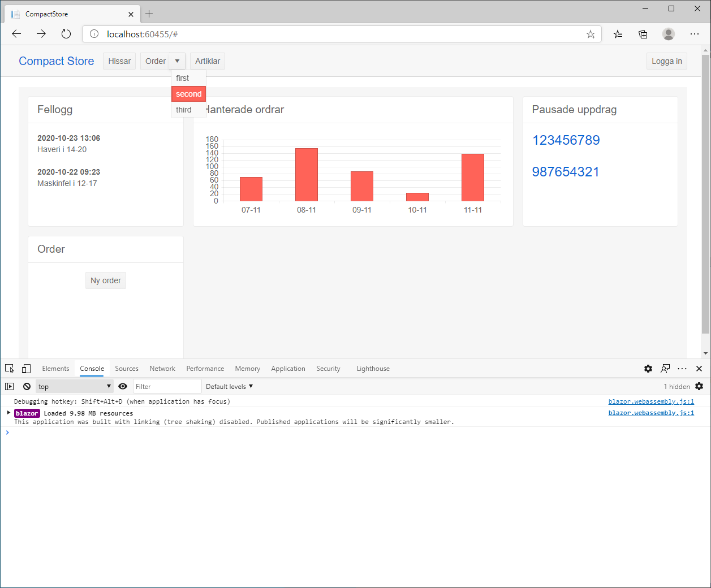Open first blazor.webassembly.js:1 source link
This screenshot has height=588, width=711.
[651, 401]
